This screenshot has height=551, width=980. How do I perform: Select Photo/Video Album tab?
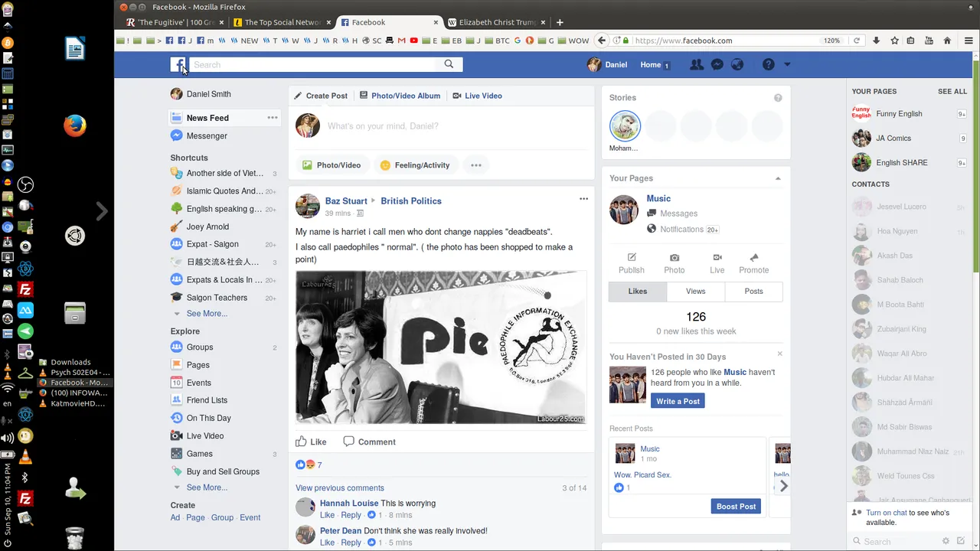400,96
